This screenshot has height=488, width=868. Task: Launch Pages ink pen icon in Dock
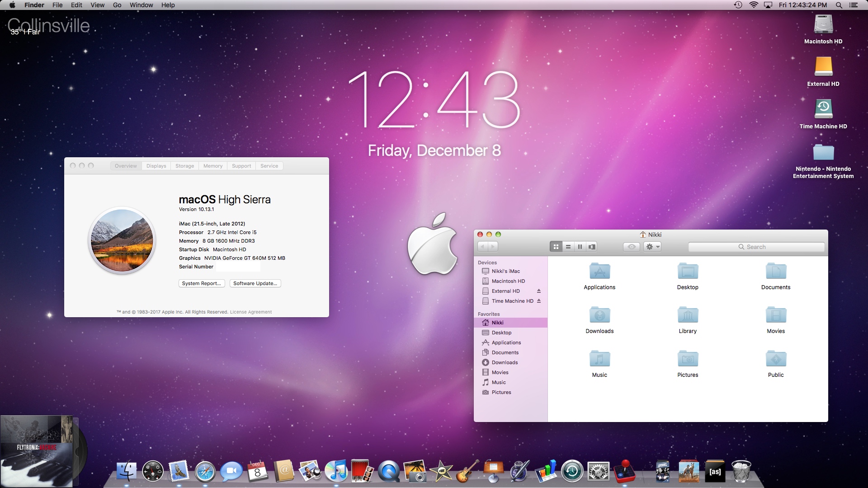(x=520, y=471)
